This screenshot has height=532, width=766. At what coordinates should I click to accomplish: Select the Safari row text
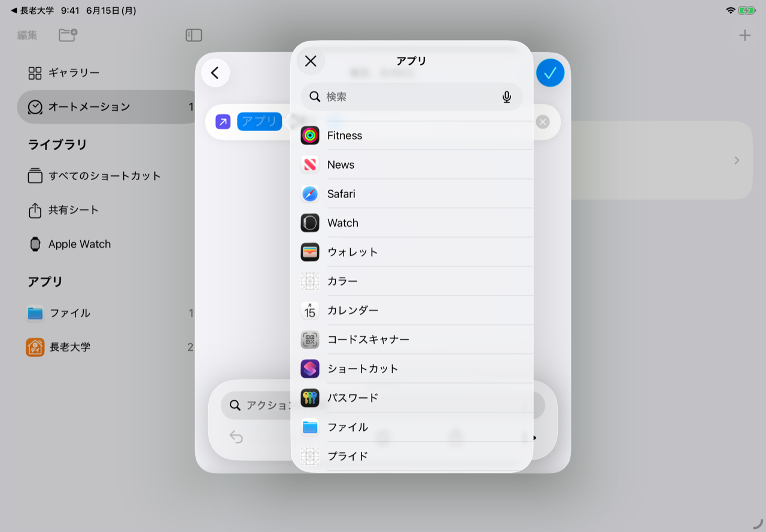341,194
